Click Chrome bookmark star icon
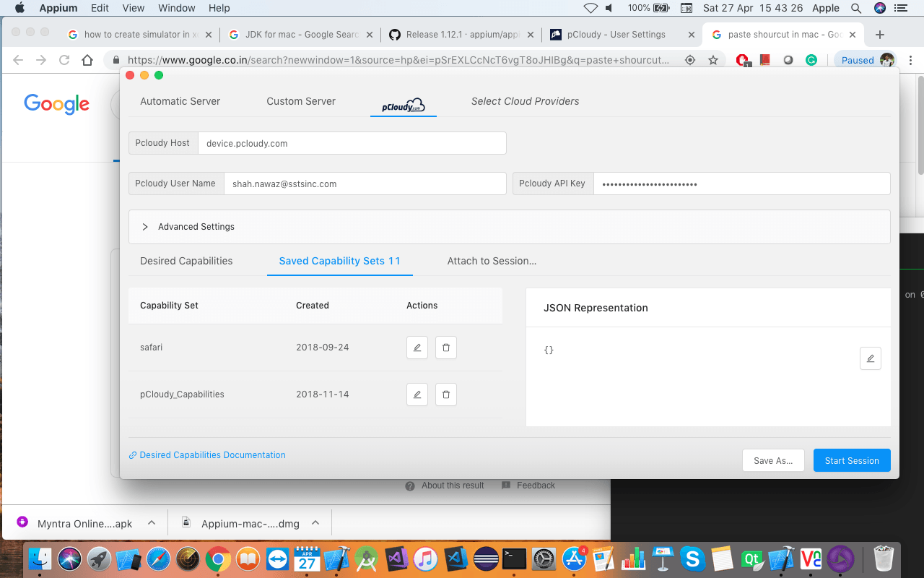The image size is (924, 578). click(713, 60)
